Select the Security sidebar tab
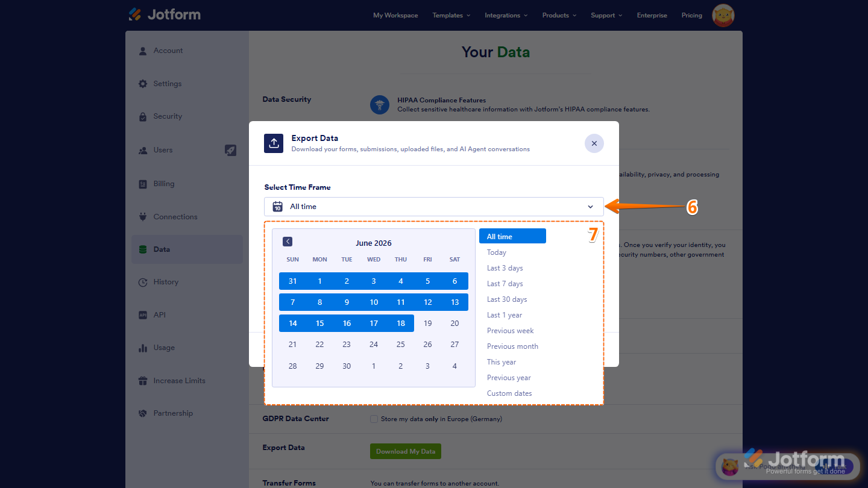 tap(187, 117)
